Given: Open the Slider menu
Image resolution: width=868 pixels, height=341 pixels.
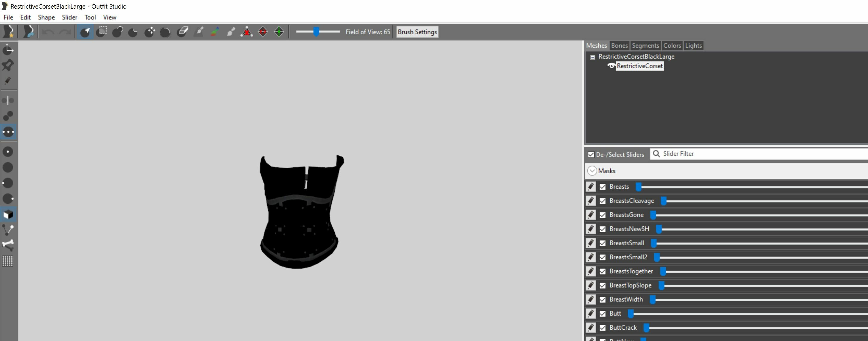Looking at the screenshot, I should [x=69, y=17].
